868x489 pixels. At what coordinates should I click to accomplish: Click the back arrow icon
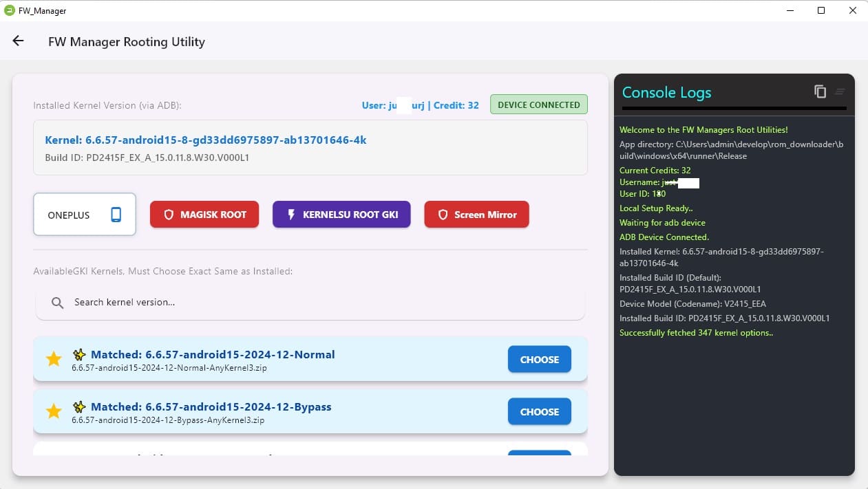click(19, 41)
